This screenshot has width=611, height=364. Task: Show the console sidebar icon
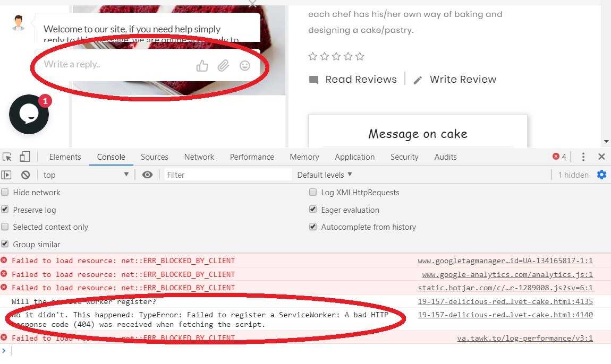pyautogui.click(x=6, y=175)
